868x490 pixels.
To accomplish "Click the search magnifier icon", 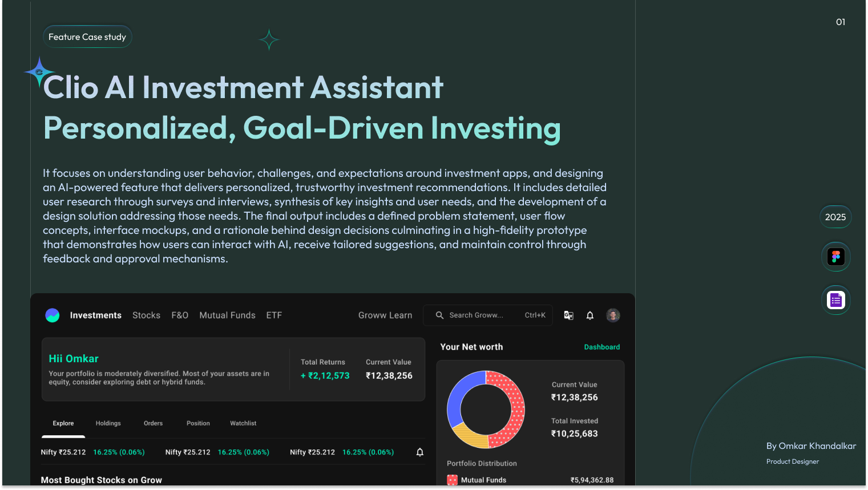I will [x=439, y=315].
